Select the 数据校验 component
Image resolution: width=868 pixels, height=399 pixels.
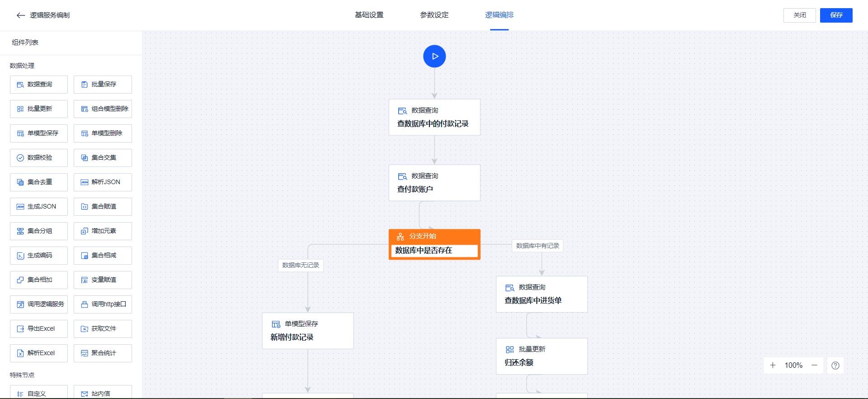pyautogui.click(x=39, y=158)
